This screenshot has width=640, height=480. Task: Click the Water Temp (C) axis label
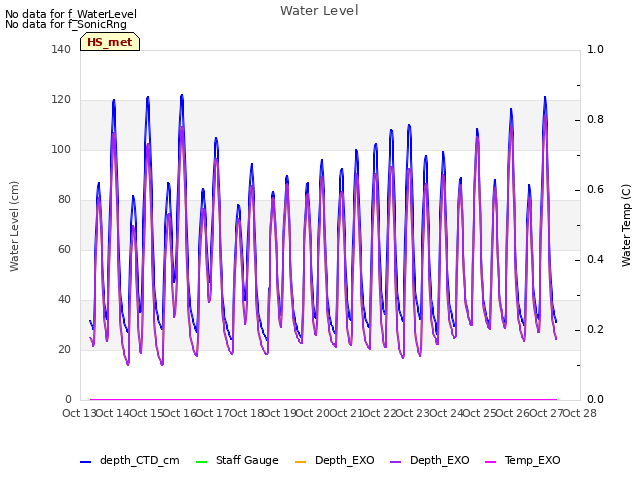point(626,225)
